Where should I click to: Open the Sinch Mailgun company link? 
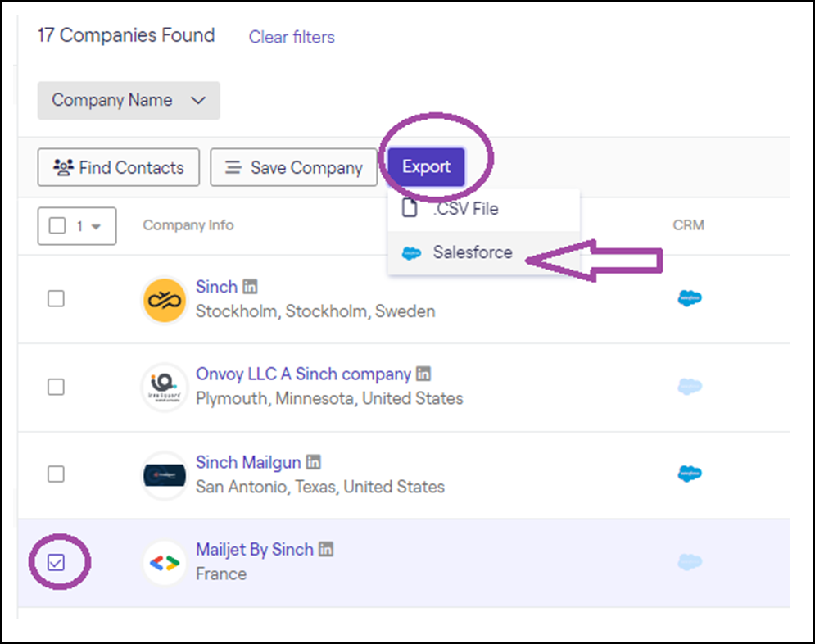coord(248,462)
